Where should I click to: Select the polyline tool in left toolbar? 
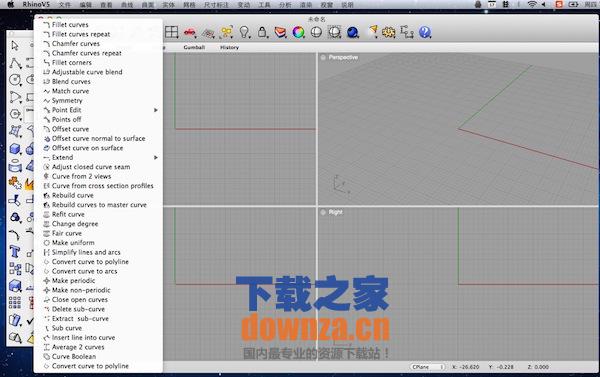(x=15, y=63)
